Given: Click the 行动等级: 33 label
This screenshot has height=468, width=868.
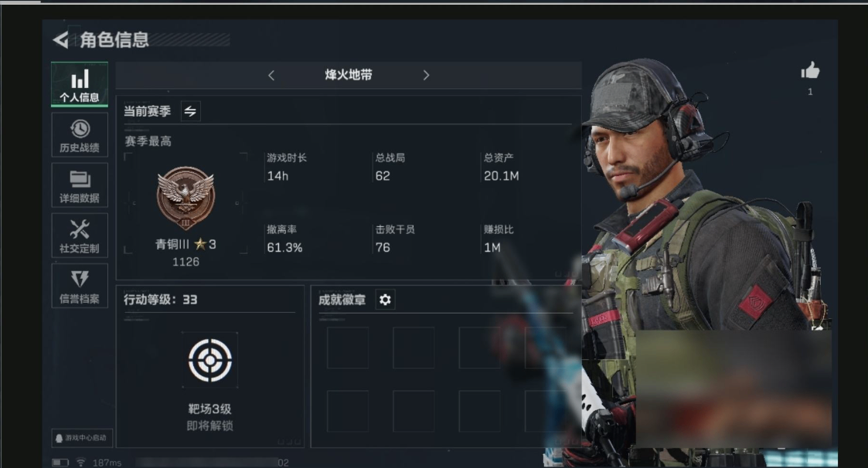Looking at the screenshot, I should click(161, 300).
